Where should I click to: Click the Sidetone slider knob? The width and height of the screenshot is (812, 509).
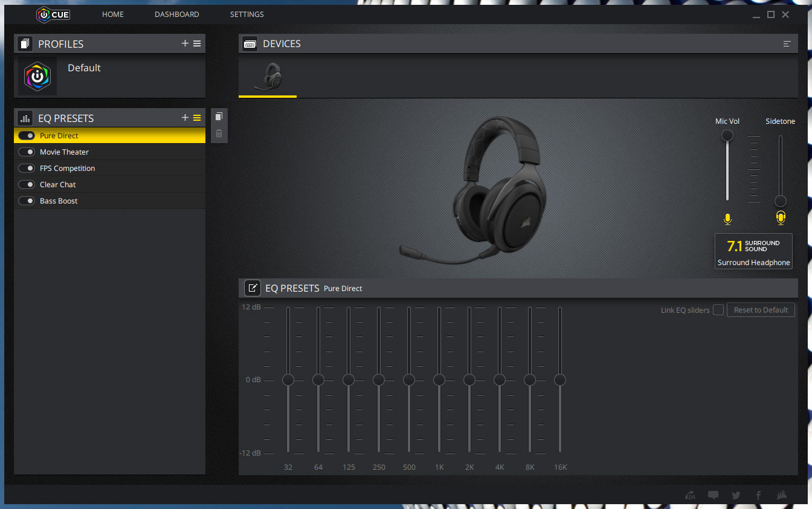(x=781, y=201)
